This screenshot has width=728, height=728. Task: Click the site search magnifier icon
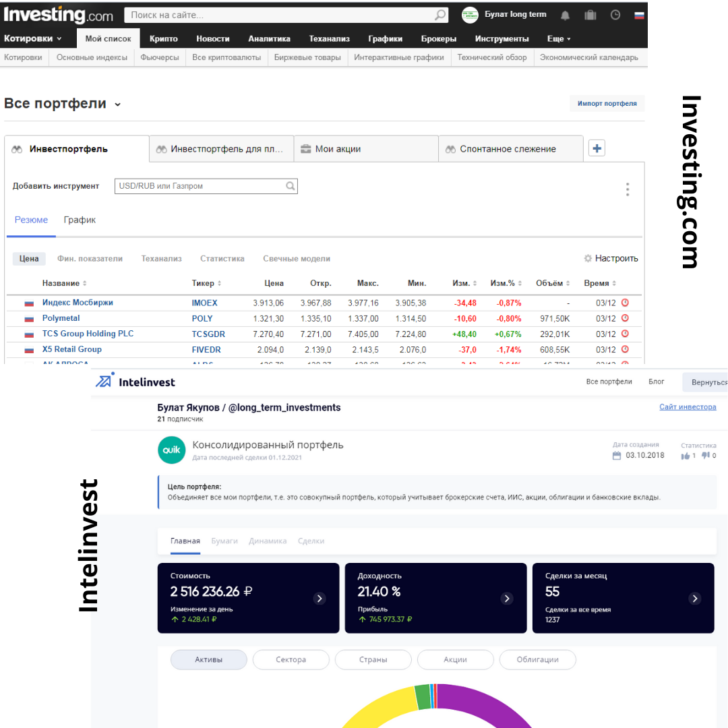[x=439, y=15]
